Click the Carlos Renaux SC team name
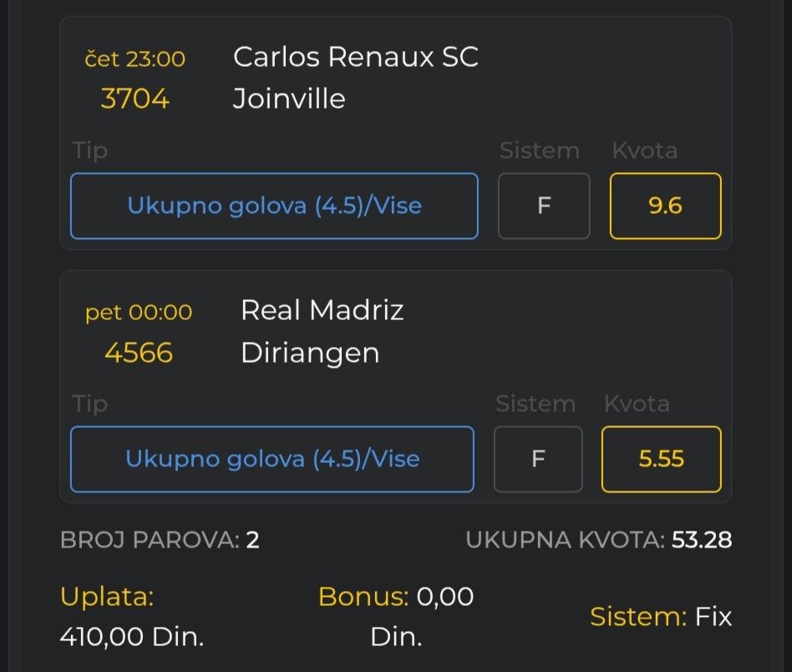This screenshot has height=672, width=792. coord(356,57)
